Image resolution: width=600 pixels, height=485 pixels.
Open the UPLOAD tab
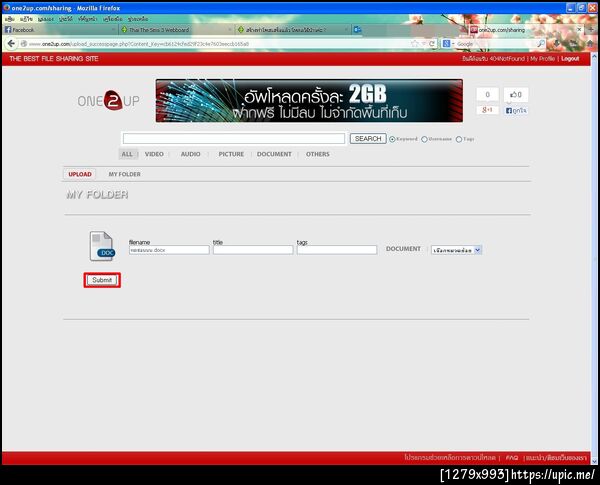[x=80, y=174]
